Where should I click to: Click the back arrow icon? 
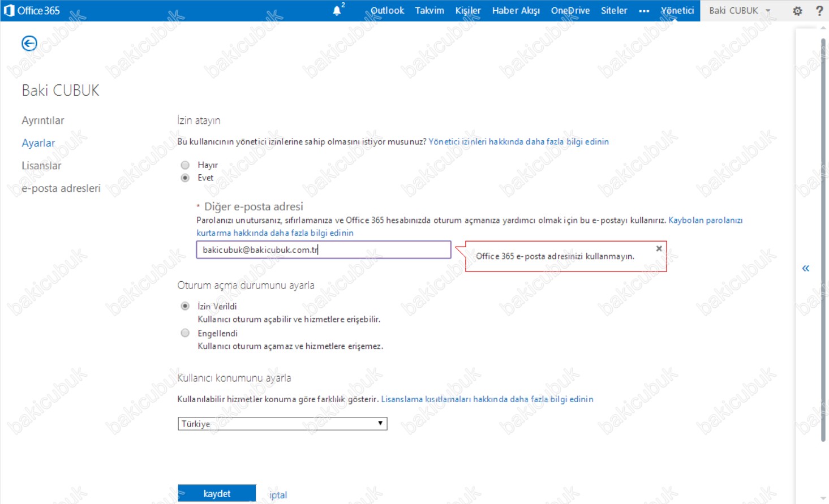point(29,44)
